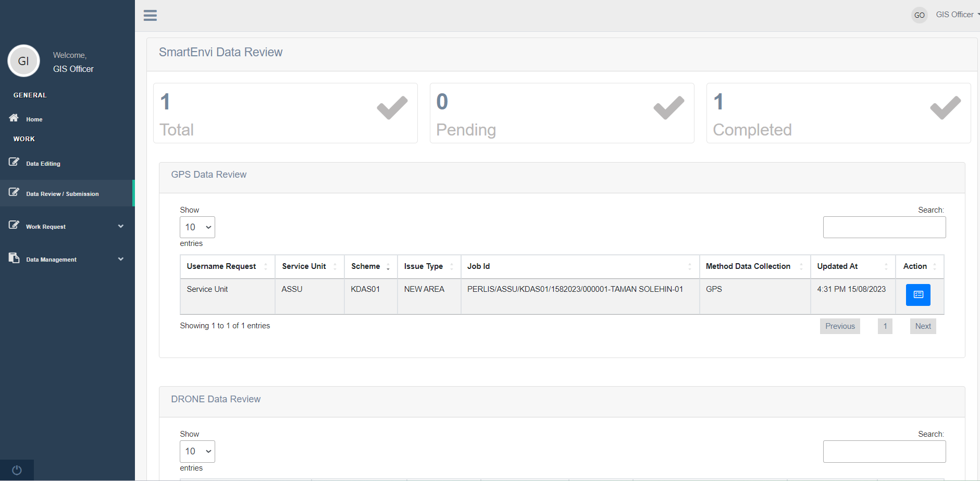
Task: Open the blue view details action button
Action: point(917,295)
